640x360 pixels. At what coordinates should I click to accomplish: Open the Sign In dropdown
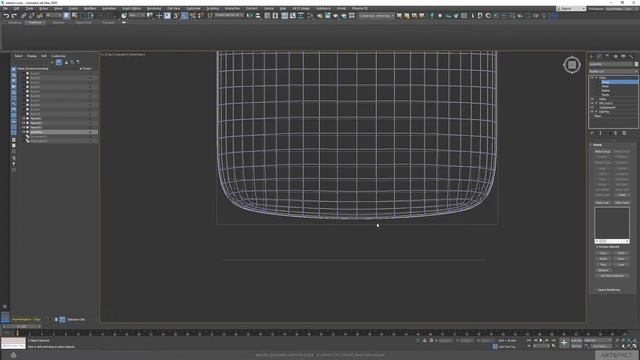click(571, 8)
